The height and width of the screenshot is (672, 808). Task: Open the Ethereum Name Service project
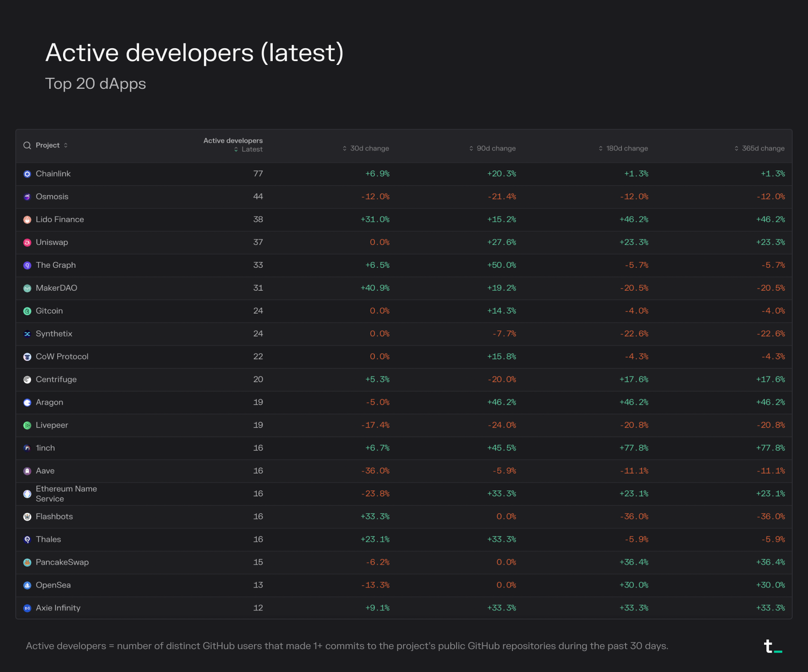pos(66,494)
